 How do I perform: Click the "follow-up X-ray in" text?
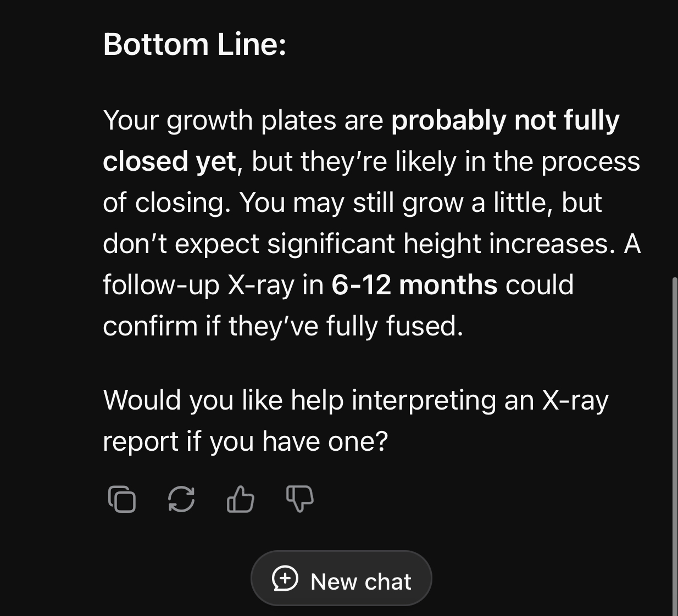213,285
